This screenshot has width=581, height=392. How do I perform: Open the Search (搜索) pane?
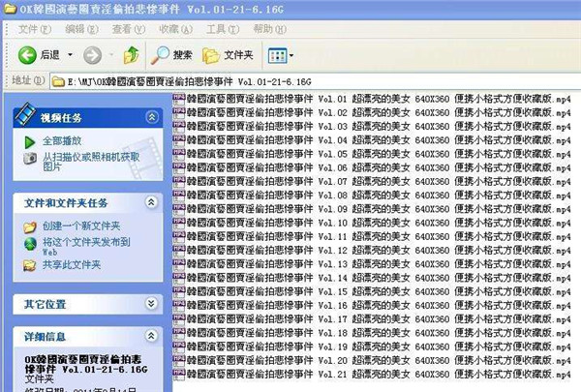tap(171, 55)
